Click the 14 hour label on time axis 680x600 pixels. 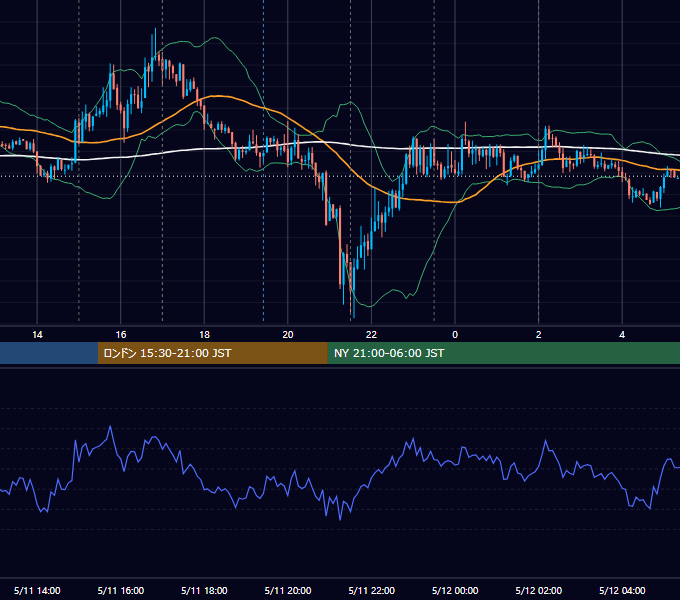click(37, 335)
